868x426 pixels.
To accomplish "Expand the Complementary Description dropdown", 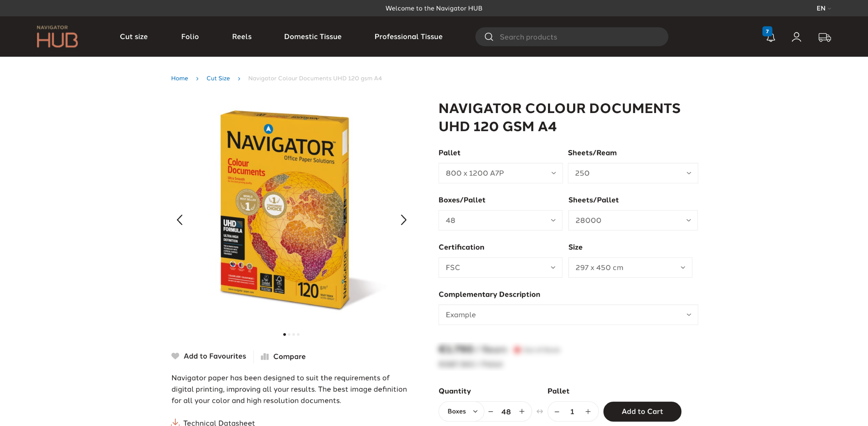I will pyautogui.click(x=568, y=315).
